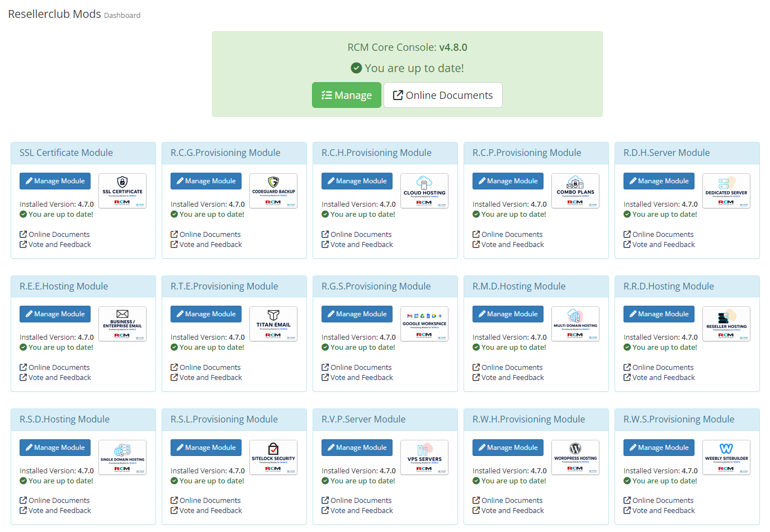Open Vote and Feedback for R.S.D.Hosting Module
This screenshot has height=532, width=770.
click(55, 511)
